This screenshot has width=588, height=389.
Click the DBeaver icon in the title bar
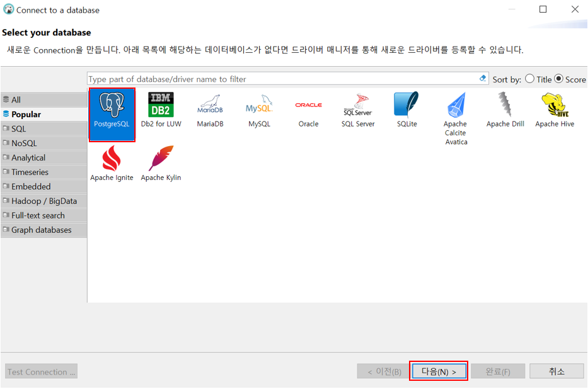pos(8,9)
